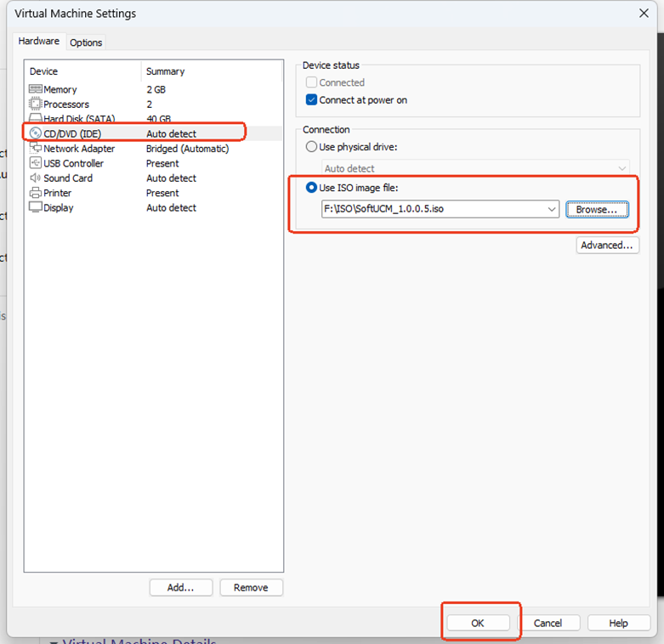Click the Hard Disk (SATA) icon

click(35, 118)
